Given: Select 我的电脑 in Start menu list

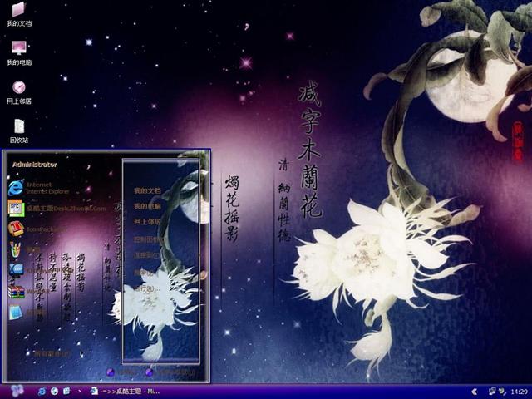Looking at the screenshot, I should coord(147,206).
